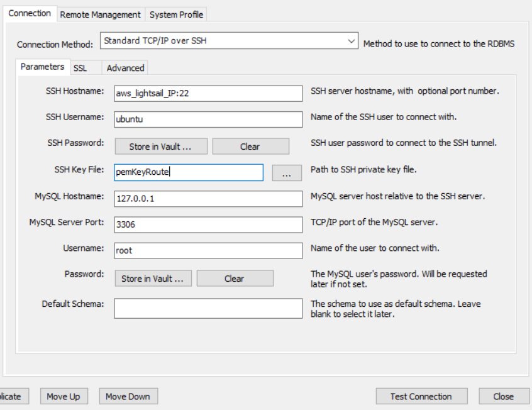Click 'TCP/IP port of the MySQL server.' description
The width and height of the screenshot is (532, 410).
(374, 222)
